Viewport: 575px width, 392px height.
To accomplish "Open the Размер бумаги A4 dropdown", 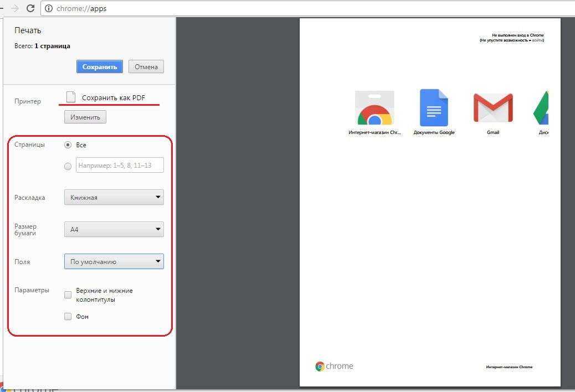I will tap(114, 229).
